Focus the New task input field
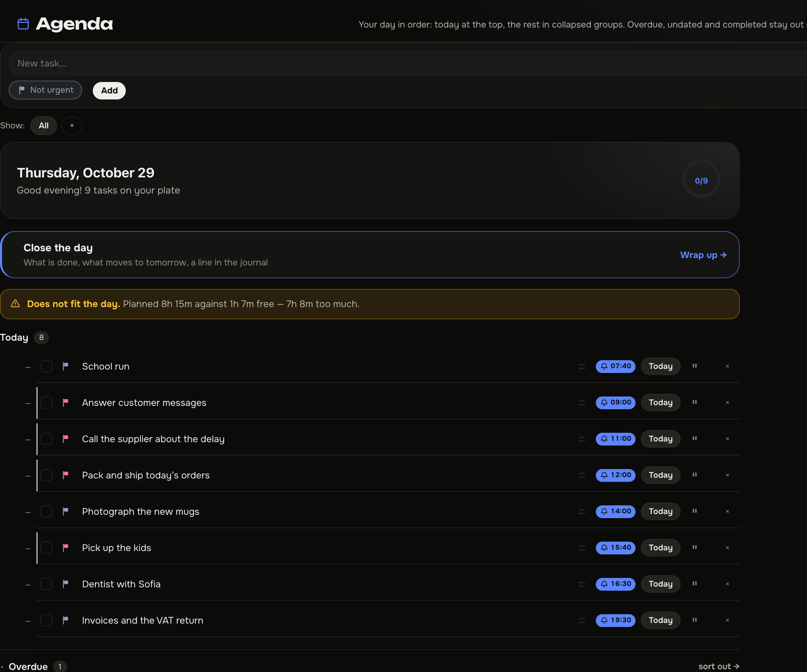 [x=407, y=64]
